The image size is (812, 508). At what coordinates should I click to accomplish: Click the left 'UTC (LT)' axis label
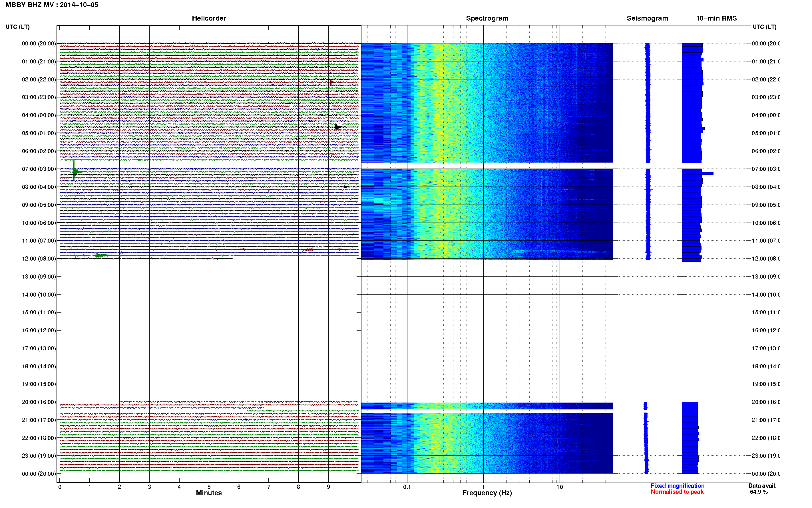pyautogui.click(x=17, y=27)
